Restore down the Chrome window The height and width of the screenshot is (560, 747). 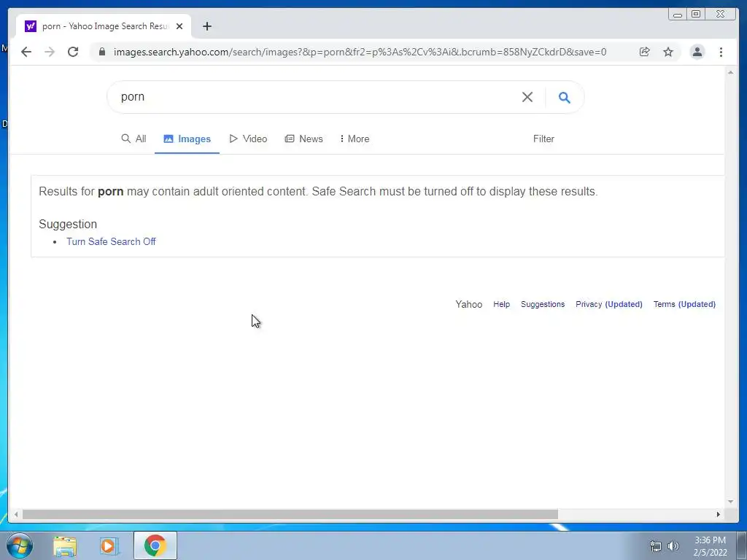[696, 15]
